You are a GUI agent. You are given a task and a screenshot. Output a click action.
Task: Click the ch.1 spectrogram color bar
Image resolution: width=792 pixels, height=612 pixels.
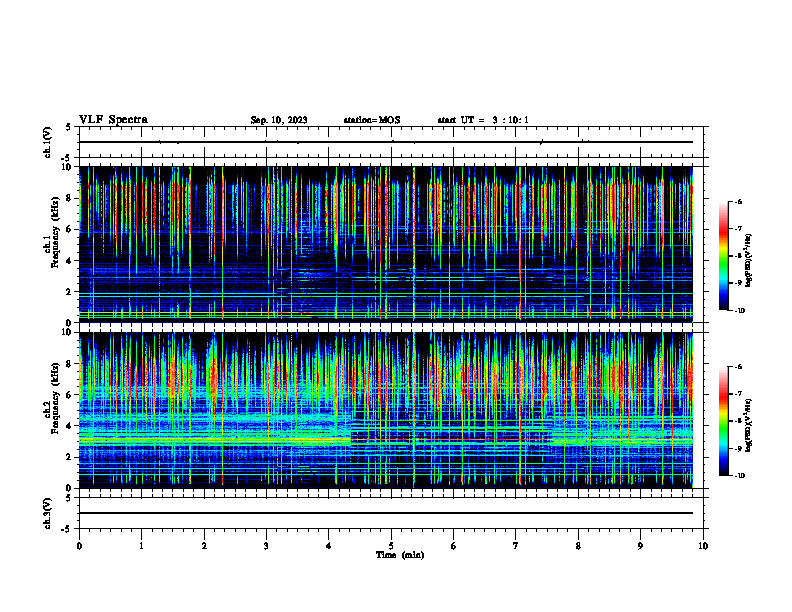tap(723, 256)
